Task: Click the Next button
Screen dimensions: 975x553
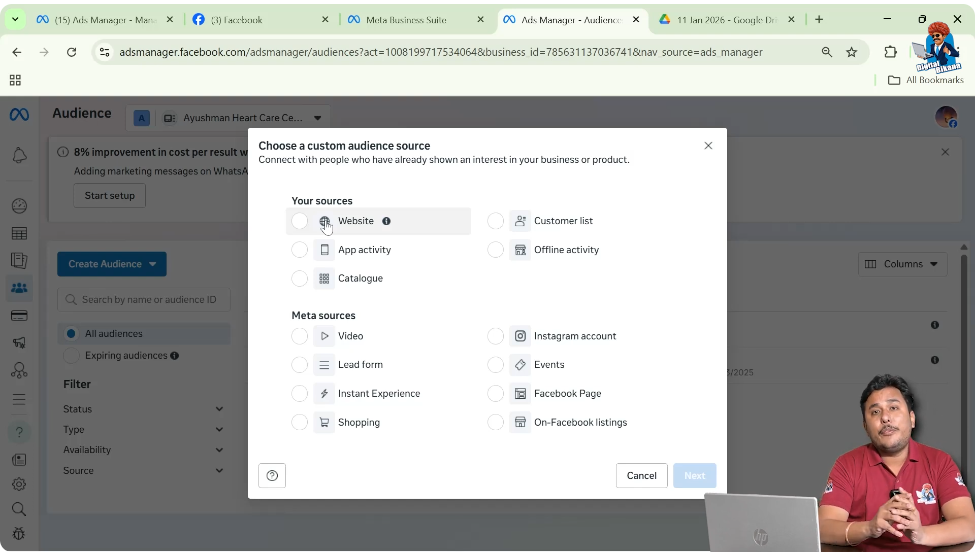Action: (x=695, y=476)
